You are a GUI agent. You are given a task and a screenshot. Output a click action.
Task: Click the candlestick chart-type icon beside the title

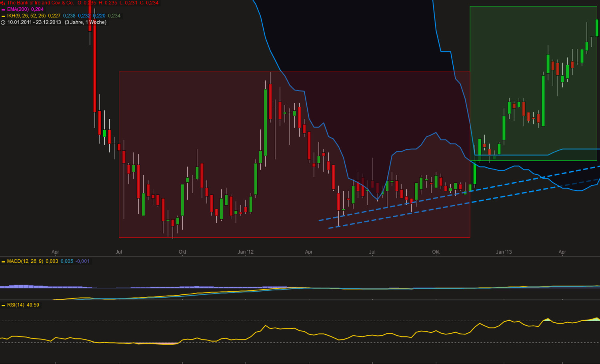click(x=3, y=3)
